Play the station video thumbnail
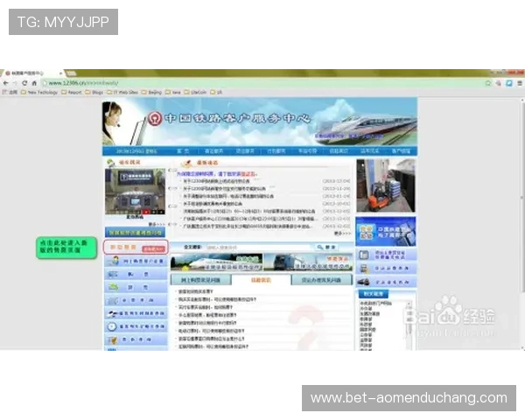The image size is (525, 420). [135, 192]
